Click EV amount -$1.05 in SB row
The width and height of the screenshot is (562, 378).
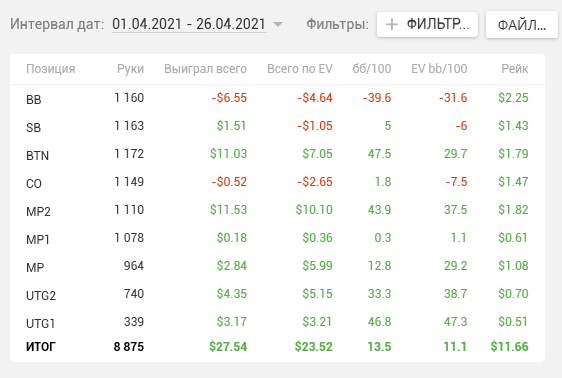click(315, 125)
